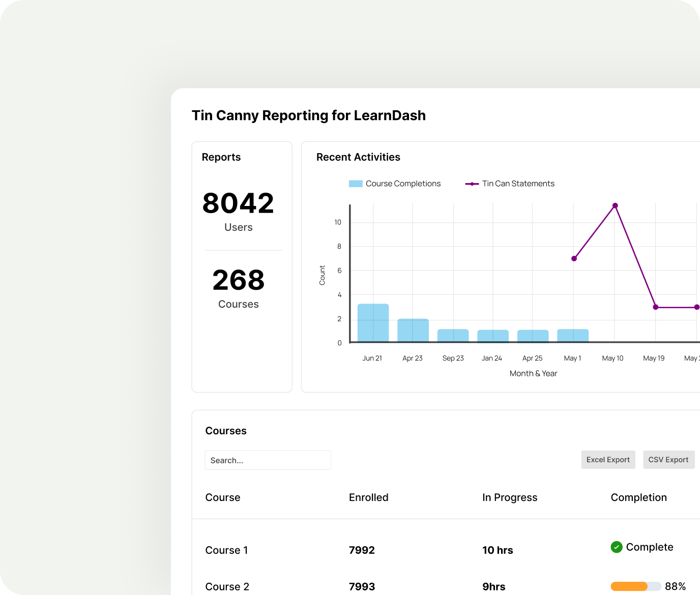Click the May 19 line data point

656,307
